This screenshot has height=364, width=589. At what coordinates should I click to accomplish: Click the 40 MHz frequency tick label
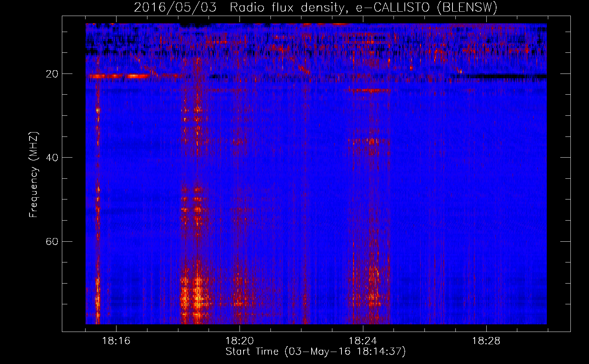pyautogui.click(x=52, y=158)
